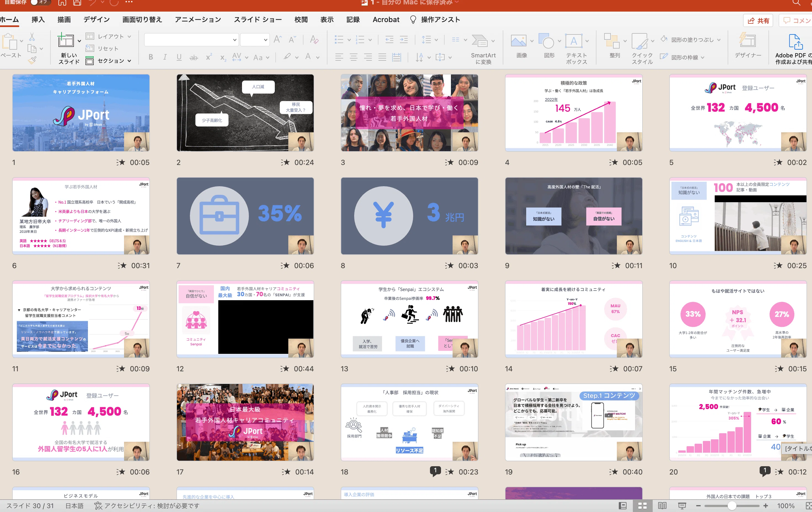Open the 図形の枠線 dropdown arrow

703,57
